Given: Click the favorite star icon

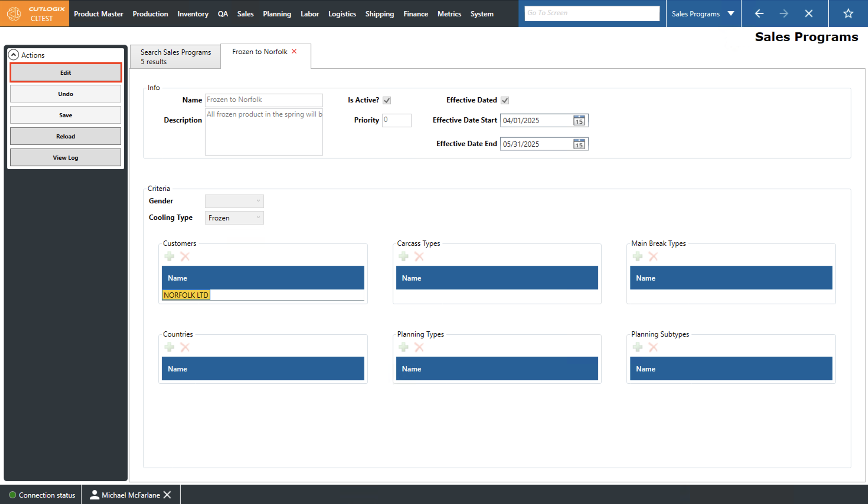Looking at the screenshot, I should pyautogui.click(x=848, y=14).
